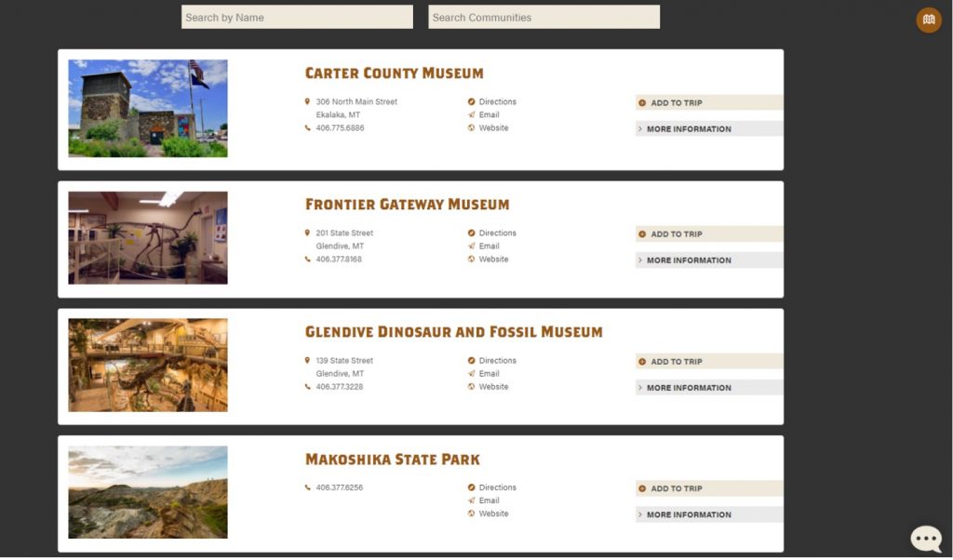Click the phone icon by 406.377.3228
This screenshot has width=953, height=560.
307,387
